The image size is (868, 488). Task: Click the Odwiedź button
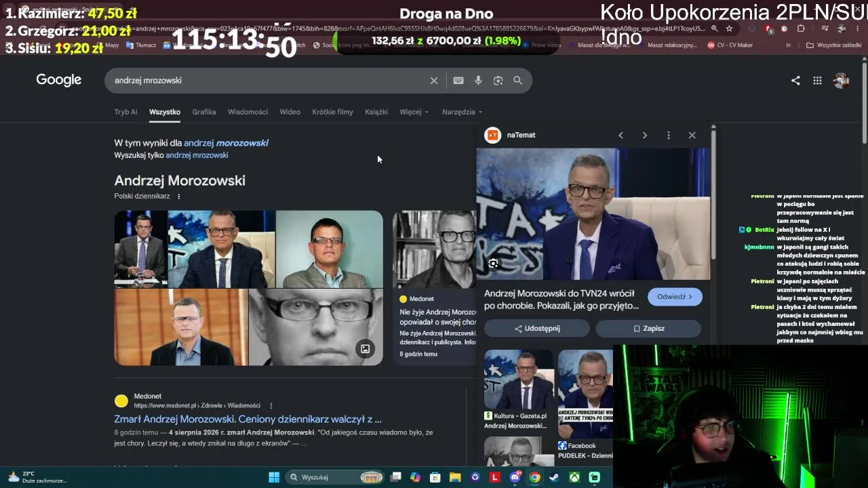coord(675,297)
